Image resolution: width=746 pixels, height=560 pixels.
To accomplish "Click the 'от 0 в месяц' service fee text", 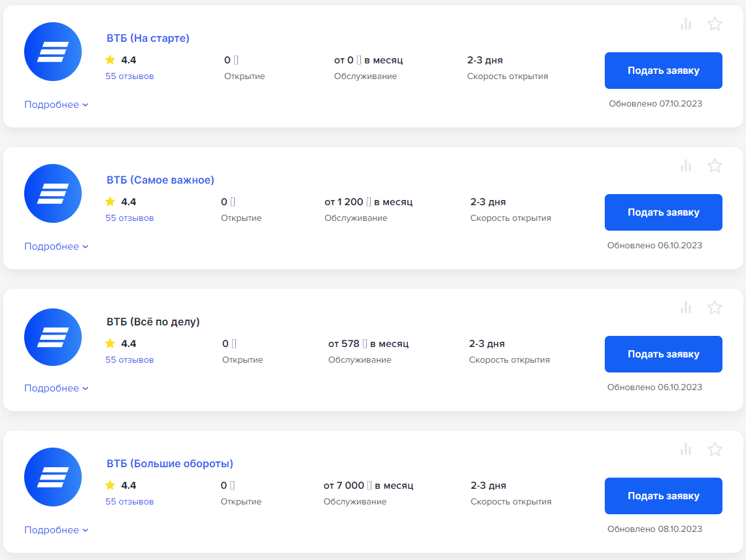I will pos(368,60).
